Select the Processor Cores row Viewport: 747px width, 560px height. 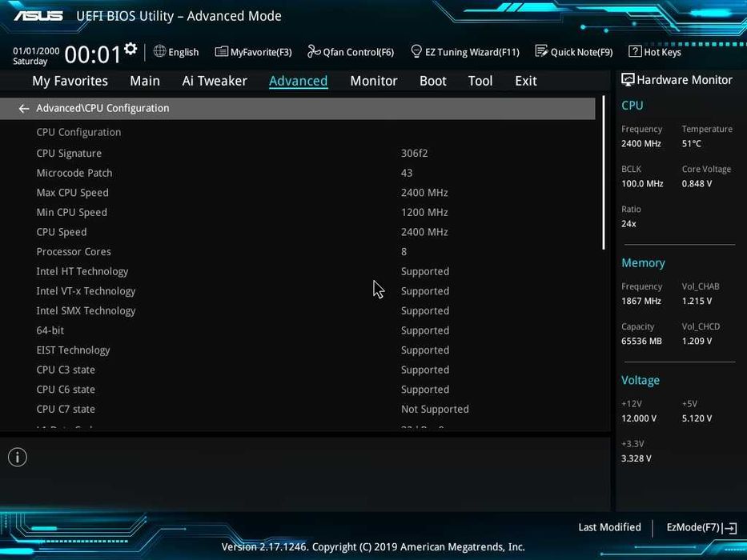[x=297, y=251]
